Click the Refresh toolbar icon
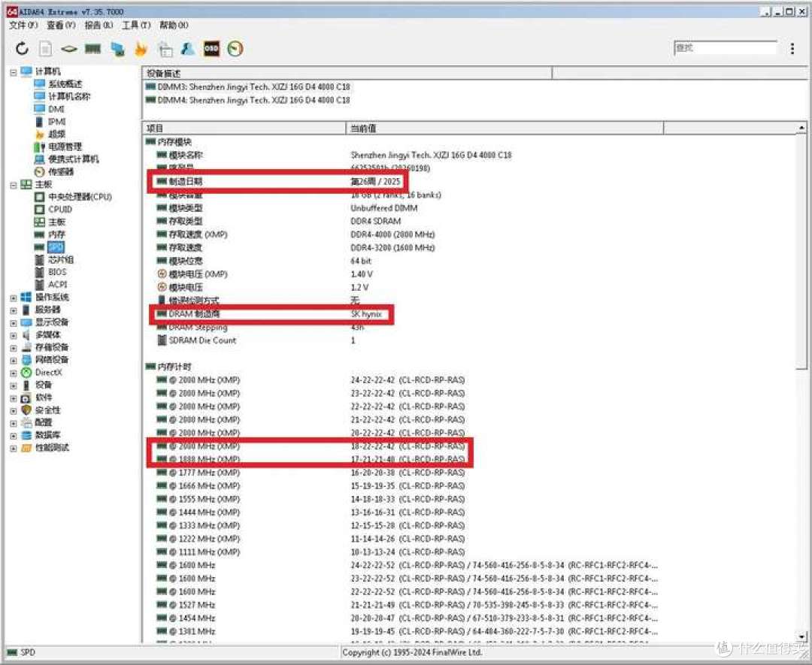The width and height of the screenshot is (812, 665). click(x=22, y=49)
